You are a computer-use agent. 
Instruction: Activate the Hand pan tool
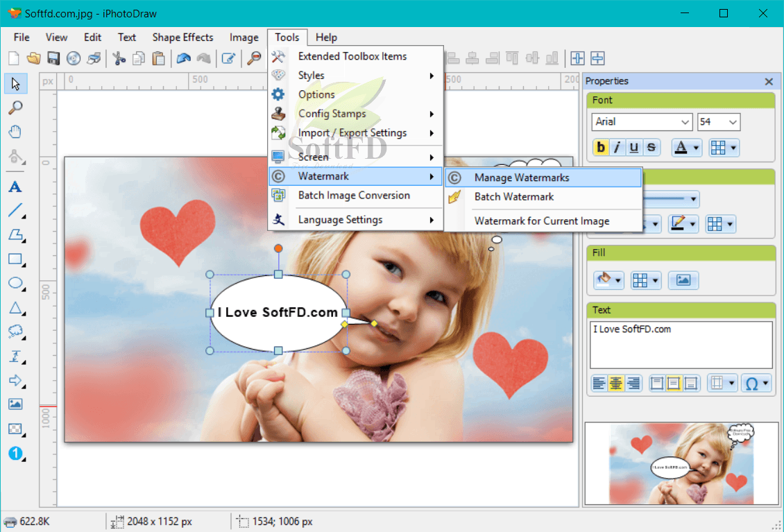(x=15, y=132)
